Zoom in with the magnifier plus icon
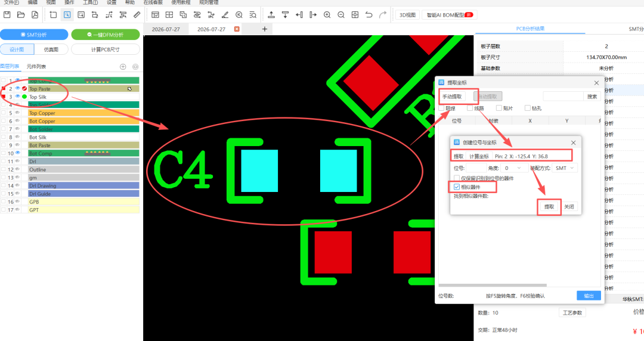Viewport: 644px width, 341px height. [327, 15]
